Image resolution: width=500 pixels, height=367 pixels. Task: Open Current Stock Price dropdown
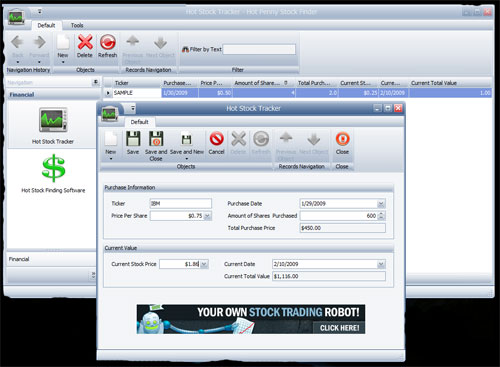[x=204, y=264]
